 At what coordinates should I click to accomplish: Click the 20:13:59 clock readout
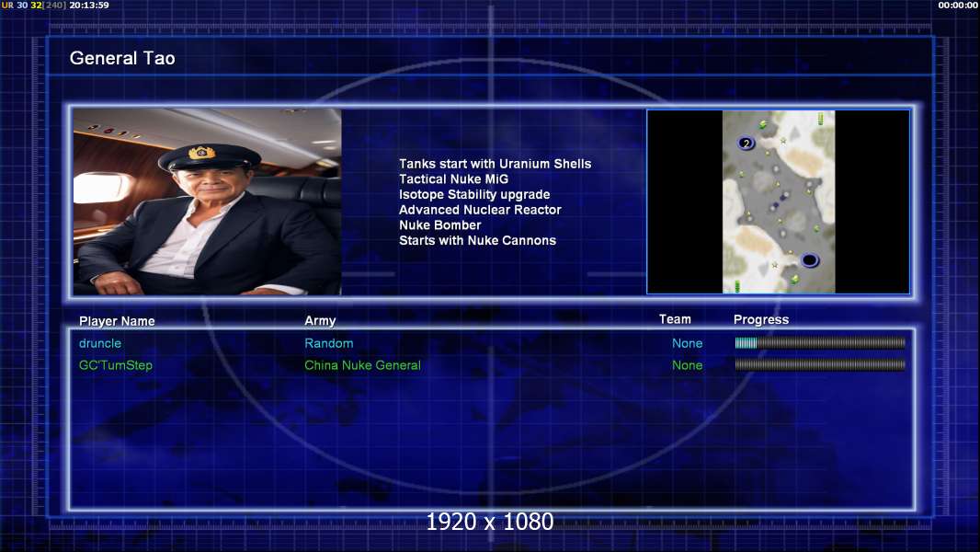click(x=89, y=5)
